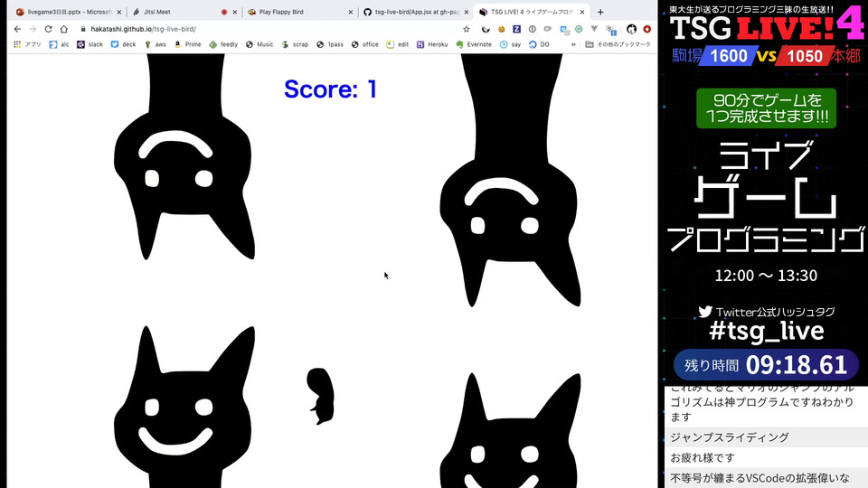The height and width of the screenshot is (488, 868).
Task: Open the deck bookmark
Action: click(124, 44)
